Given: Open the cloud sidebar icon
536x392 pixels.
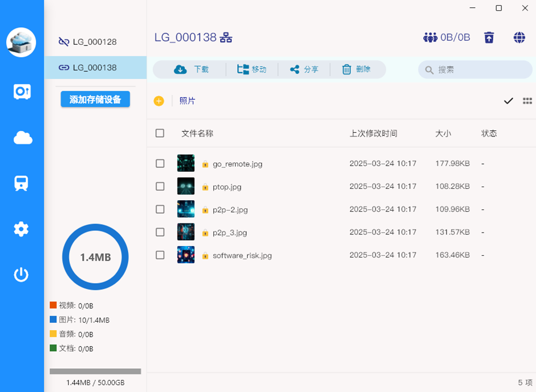Looking at the screenshot, I should [23, 138].
